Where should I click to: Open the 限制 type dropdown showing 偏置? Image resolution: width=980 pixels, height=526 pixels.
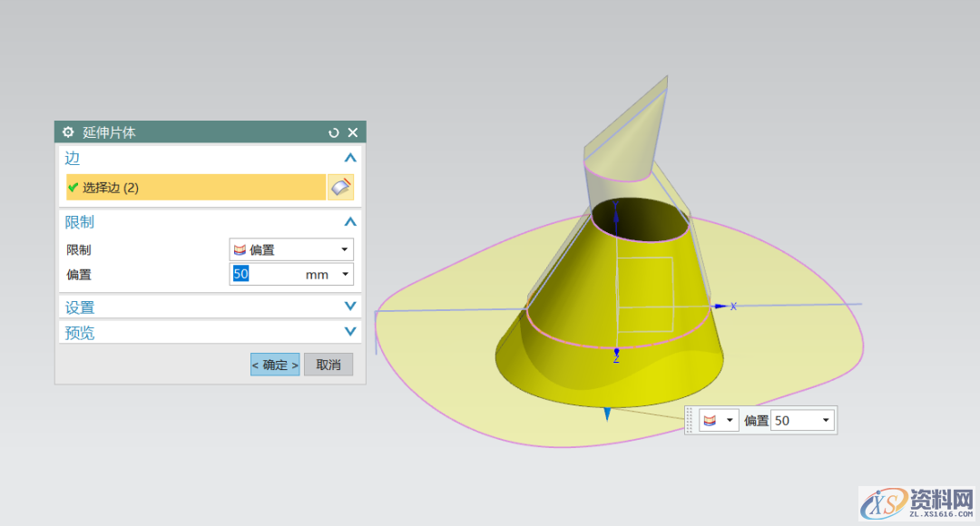click(x=290, y=249)
